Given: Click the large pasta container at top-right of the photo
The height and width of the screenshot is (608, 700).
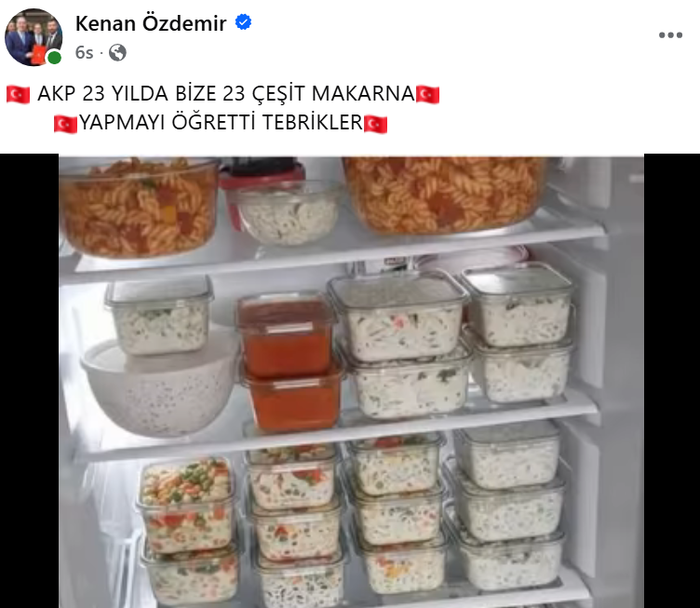Looking at the screenshot, I should point(444,195).
